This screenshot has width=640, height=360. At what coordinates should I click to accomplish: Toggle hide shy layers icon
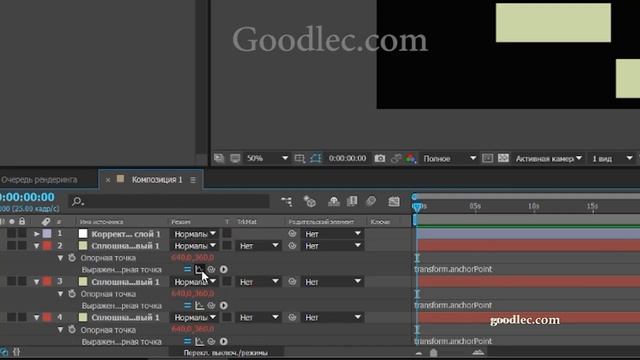(x=334, y=201)
